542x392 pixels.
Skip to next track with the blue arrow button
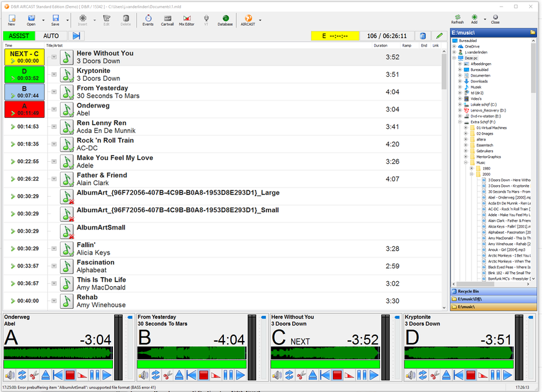76,36
